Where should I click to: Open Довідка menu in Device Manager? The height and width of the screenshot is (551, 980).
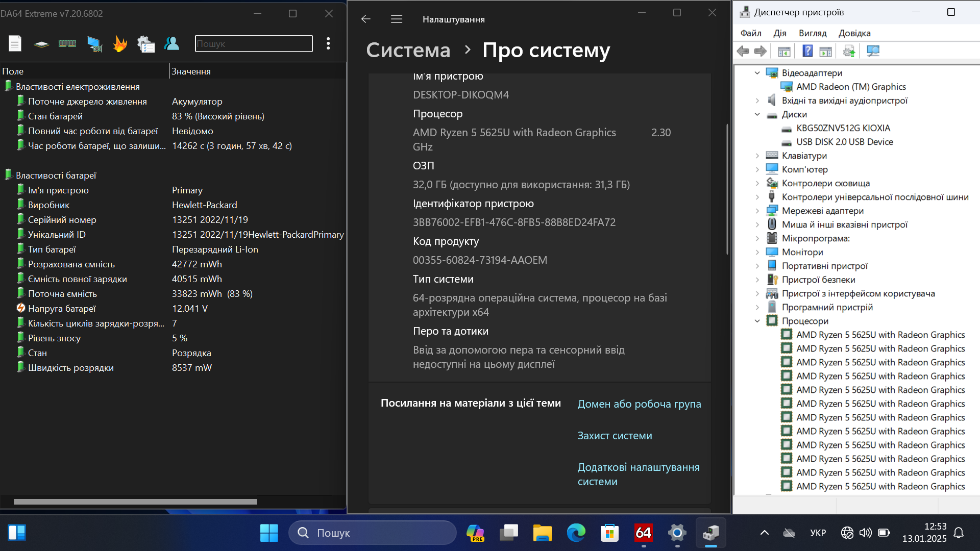click(854, 33)
